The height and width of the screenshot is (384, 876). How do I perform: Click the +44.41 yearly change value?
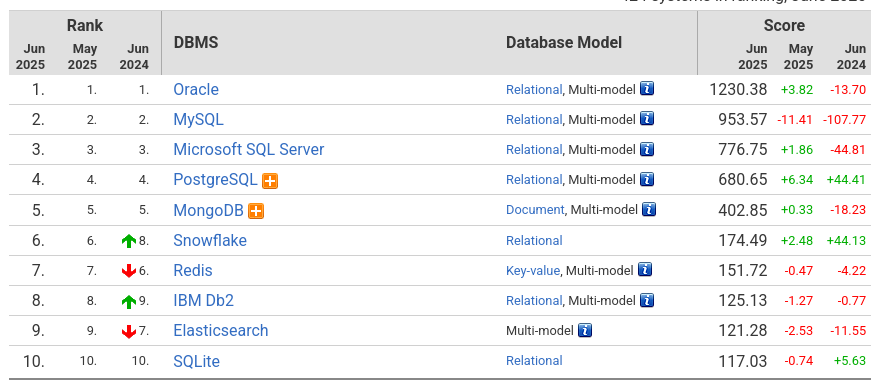point(846,180)
